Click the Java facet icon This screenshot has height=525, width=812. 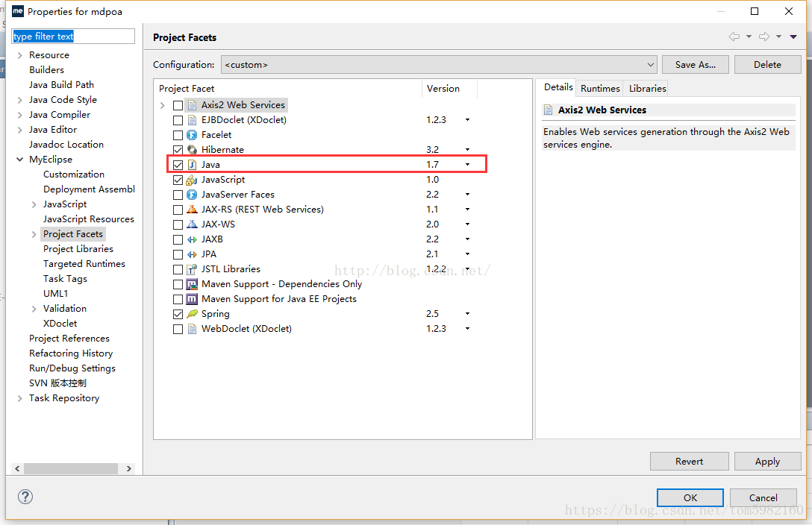192,165
